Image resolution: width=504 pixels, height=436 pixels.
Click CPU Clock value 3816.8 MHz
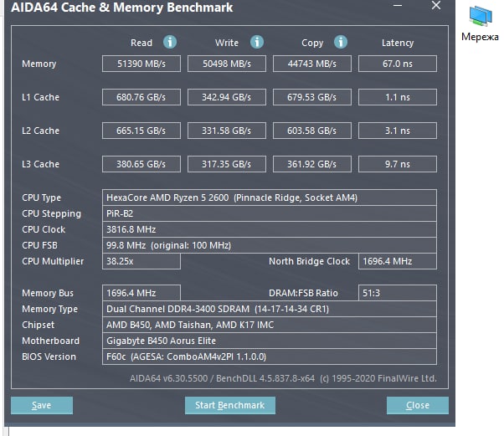coord(270,229)
